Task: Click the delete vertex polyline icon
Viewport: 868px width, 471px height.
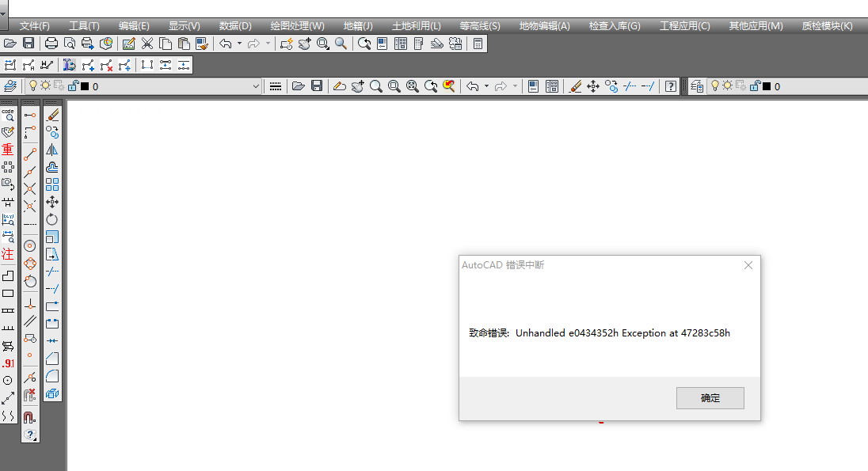Action: pos(106,66)
